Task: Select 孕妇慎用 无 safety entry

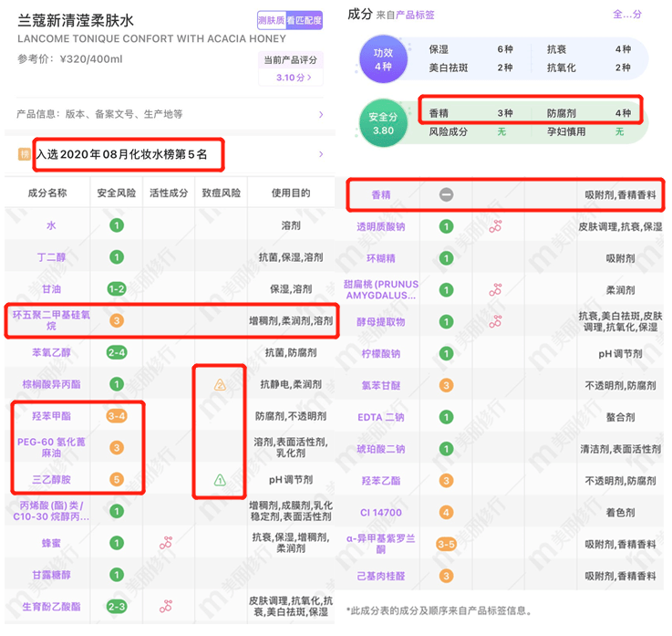Action: coord(585,131)
